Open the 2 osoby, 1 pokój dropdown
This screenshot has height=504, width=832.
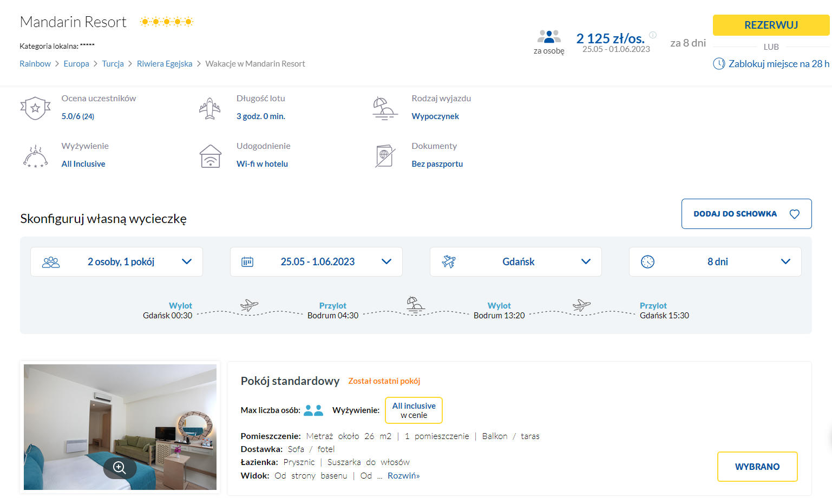(116, 262)
